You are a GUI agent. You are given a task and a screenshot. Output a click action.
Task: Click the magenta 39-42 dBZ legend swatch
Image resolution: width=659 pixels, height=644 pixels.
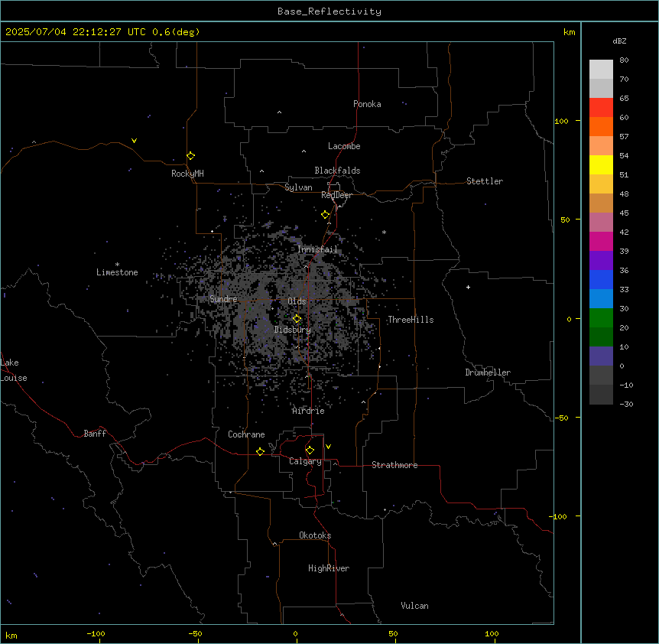(x=601, y=241)
